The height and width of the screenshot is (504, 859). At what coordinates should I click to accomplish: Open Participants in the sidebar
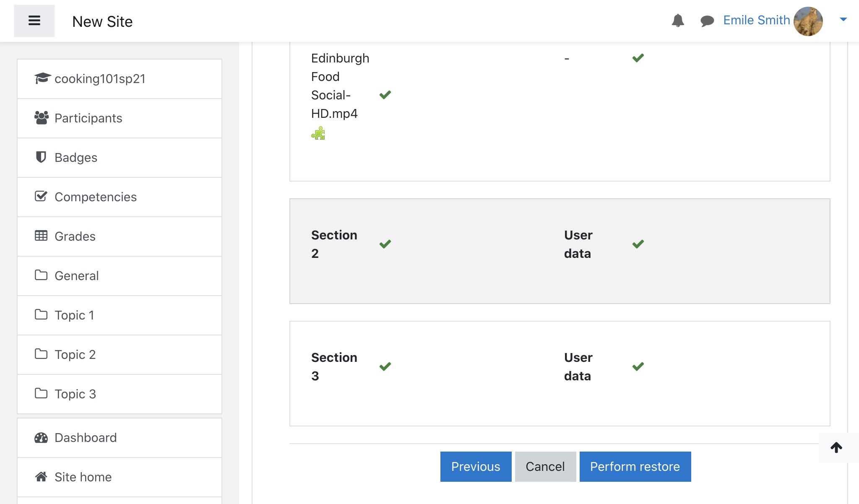pyautogui.click(x=88, y=118)
